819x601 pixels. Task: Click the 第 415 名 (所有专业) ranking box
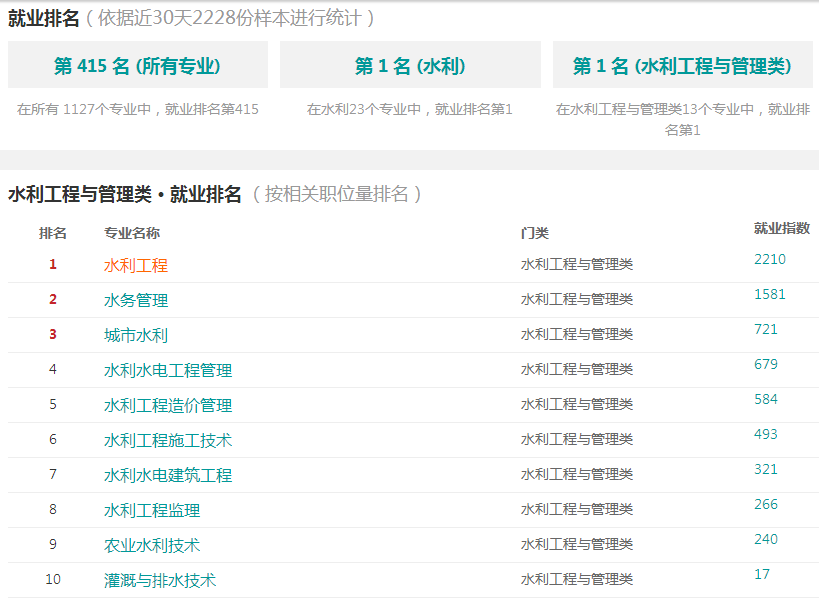tap(138, 65)
